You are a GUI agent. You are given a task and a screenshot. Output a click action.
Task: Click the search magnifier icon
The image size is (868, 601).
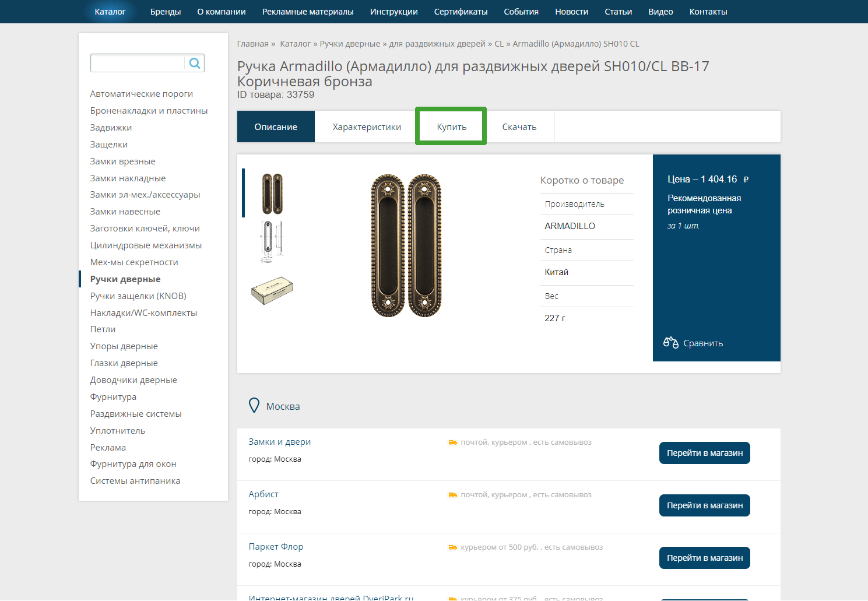point(195,63)
